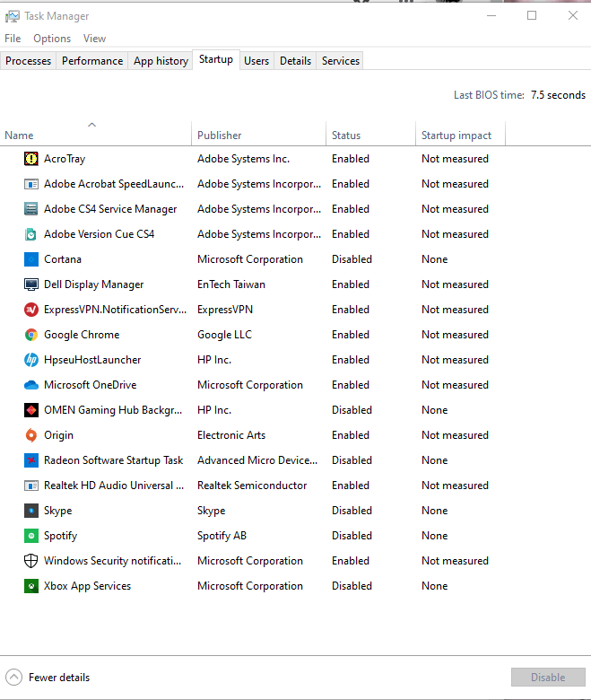This screenshot has width=591, height=700.
Task: Click the Adobe CS4 Service Manager icon
Action: pos(30,209)
